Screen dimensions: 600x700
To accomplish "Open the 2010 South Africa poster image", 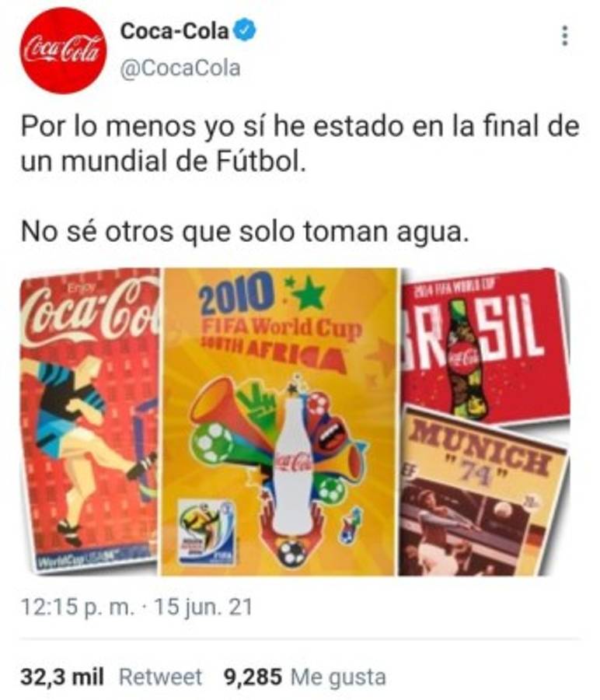I will [280, 422].
